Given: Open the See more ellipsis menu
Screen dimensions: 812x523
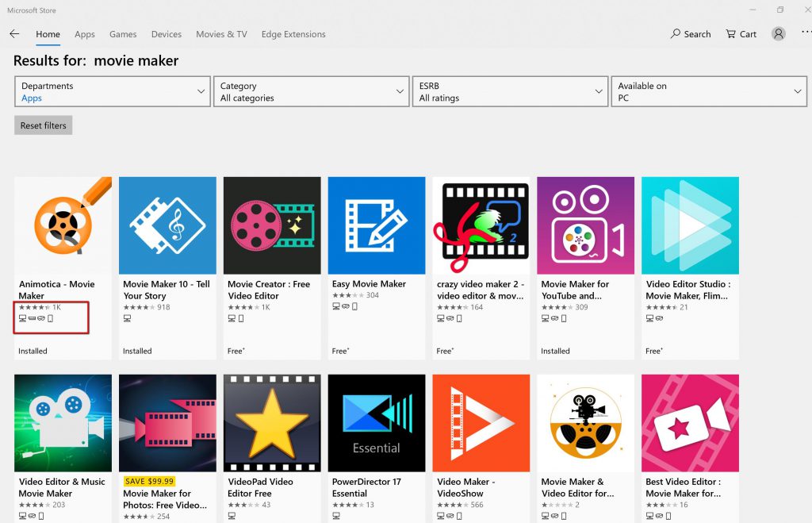Looking at the screenshot, I should pyautogui.click(x=803, y=33).
